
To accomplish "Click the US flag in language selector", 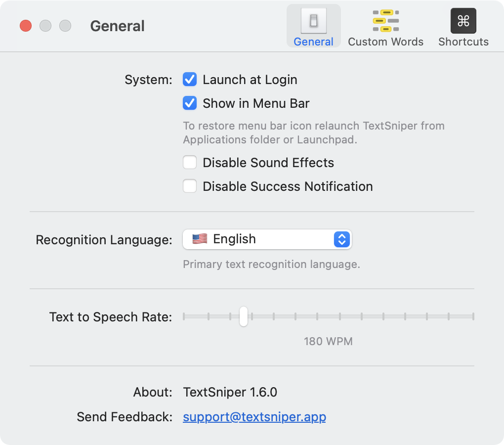I will (200, 239).
